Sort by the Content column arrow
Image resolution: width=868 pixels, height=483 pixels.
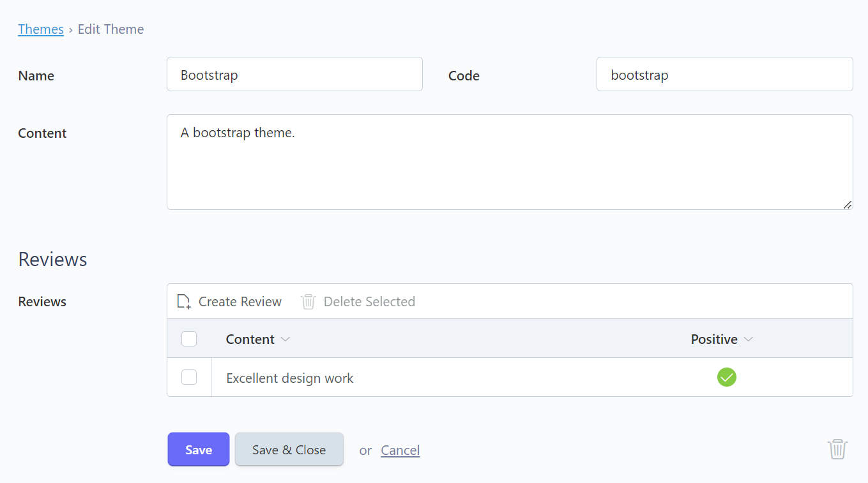pyautogui.click(x=286, y=339)
